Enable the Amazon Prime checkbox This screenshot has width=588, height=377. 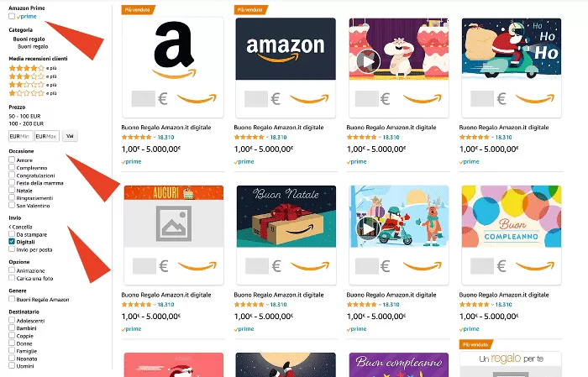click(12, 16)
